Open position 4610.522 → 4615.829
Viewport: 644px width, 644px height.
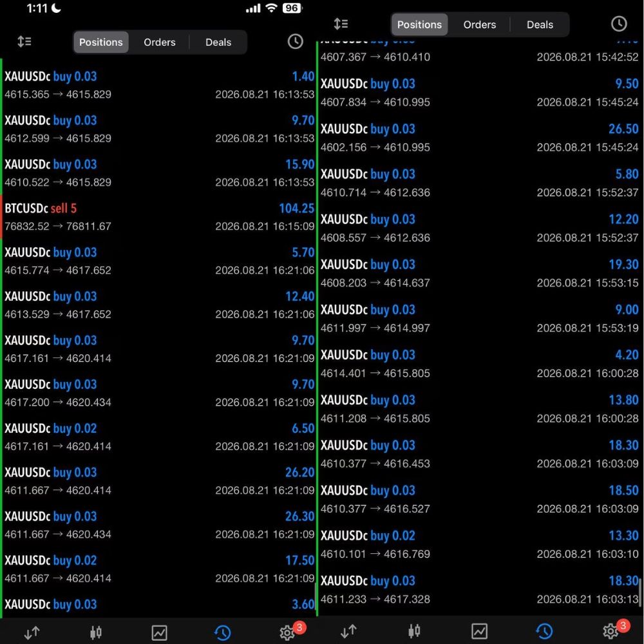(158, 173)
